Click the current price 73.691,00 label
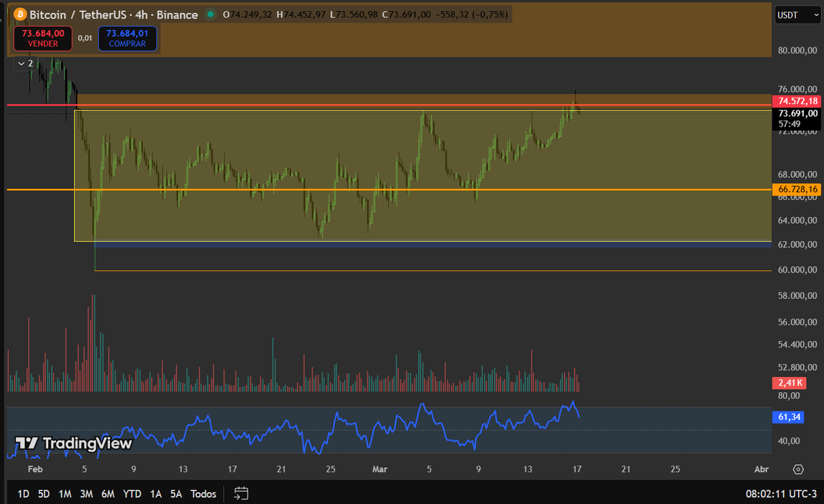824x504 pixels. tap(797, 113)
